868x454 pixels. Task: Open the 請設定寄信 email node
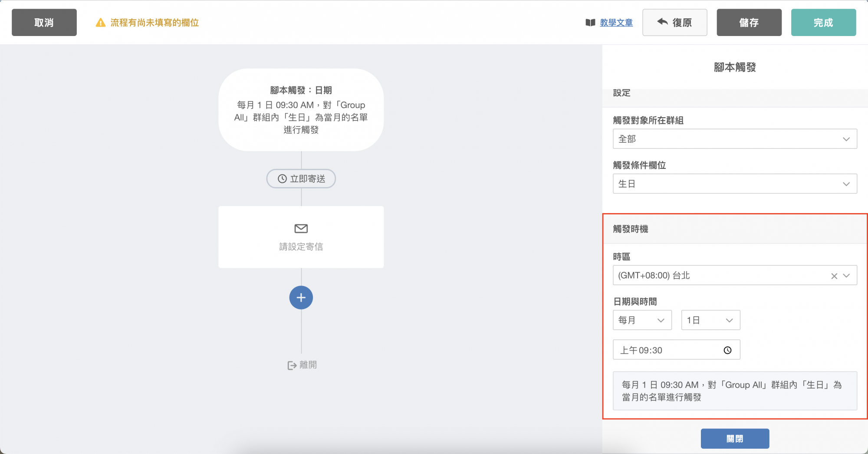301,237
